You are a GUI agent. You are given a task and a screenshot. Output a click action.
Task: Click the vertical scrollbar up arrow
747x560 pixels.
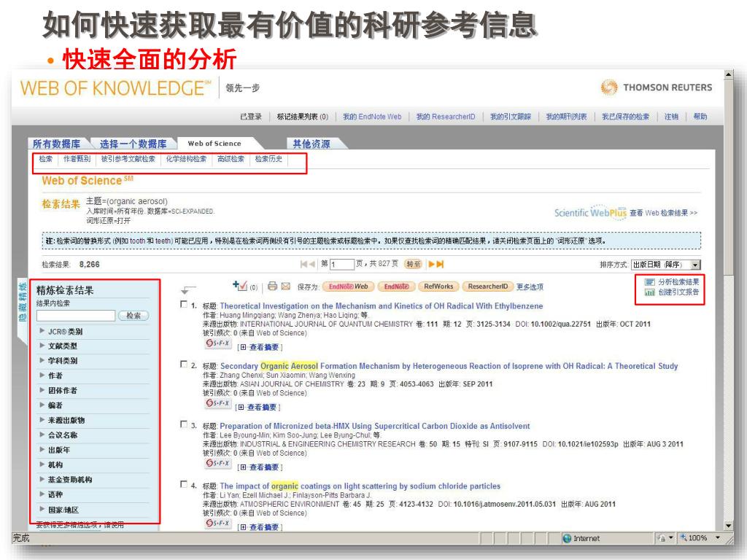click(x=729, y=75)
